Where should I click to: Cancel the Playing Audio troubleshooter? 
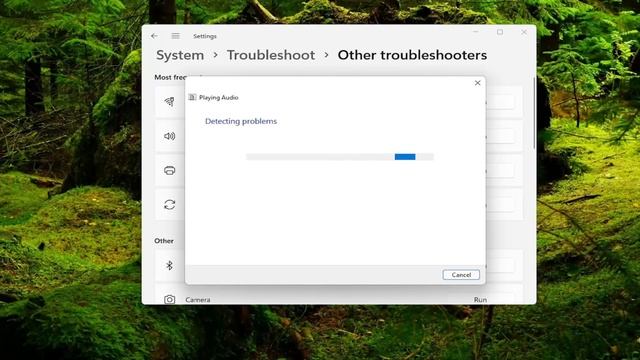click(461, 275)
